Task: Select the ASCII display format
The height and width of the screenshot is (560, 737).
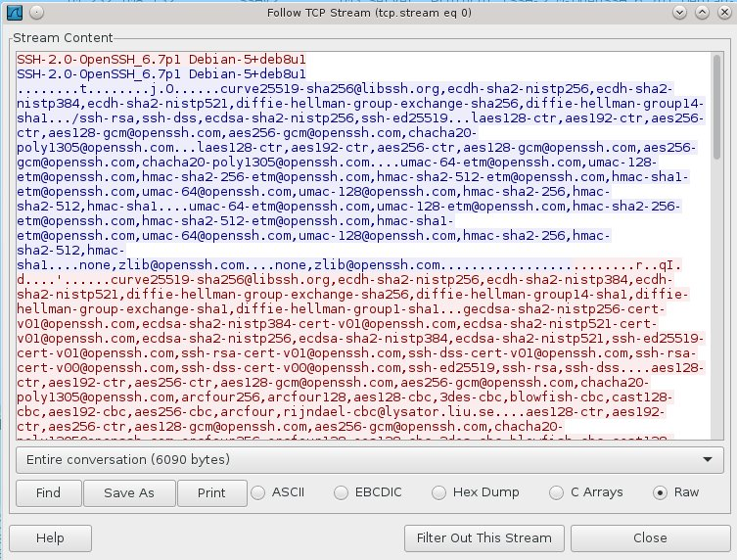Action: 278,492
